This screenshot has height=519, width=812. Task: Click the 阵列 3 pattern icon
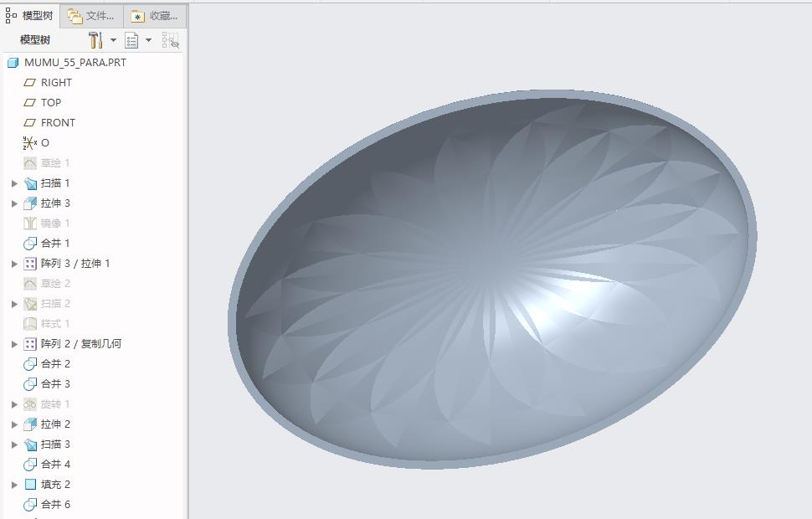tap(30, 264)
